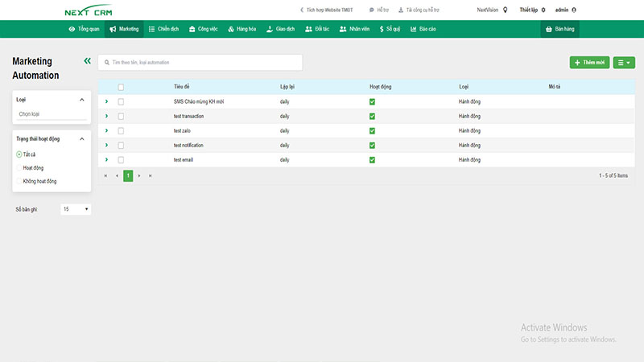Viewport: 644px width, 362px height.
Task: Tick checkbox for SMS Chào mừng KH mới row
Action: coord(121,102)
